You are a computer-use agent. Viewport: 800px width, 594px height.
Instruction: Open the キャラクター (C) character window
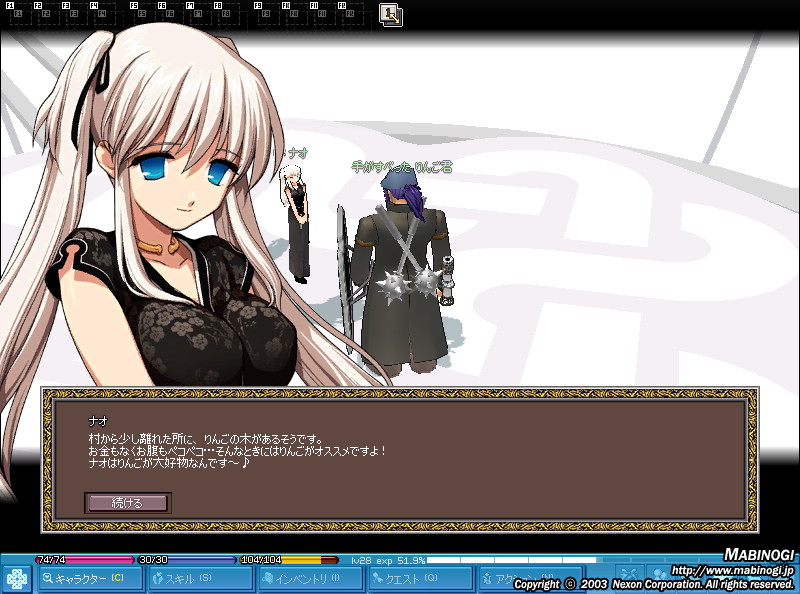coord(90,579)
